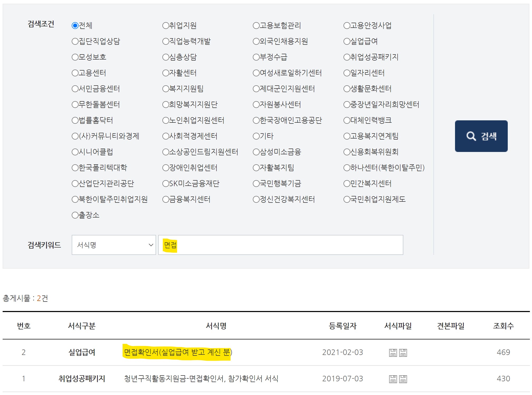The height and width of the screenshot is (395, 532).
Task: Click the magnifier icon on 검색 button
Action: 471,136
